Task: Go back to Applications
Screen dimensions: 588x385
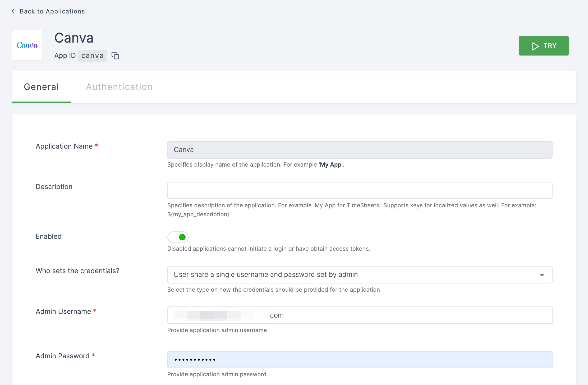Action: click(x=48, y=11)
